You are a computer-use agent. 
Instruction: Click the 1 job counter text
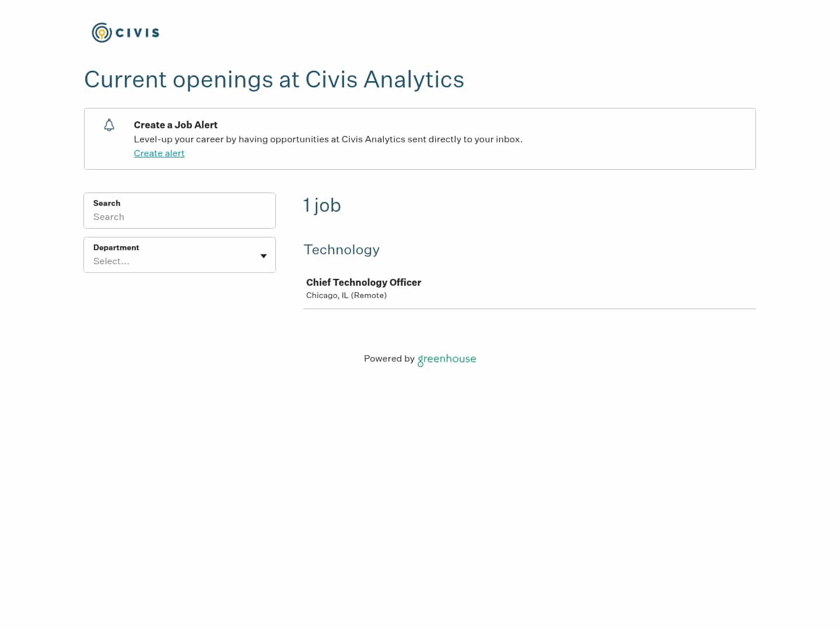(x=322, y=205)
